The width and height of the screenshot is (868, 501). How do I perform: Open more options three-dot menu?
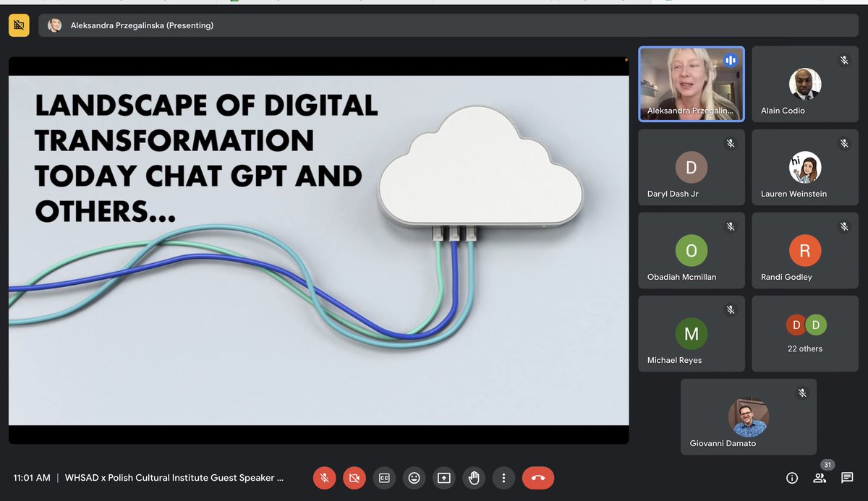click(x=503, y=478)
